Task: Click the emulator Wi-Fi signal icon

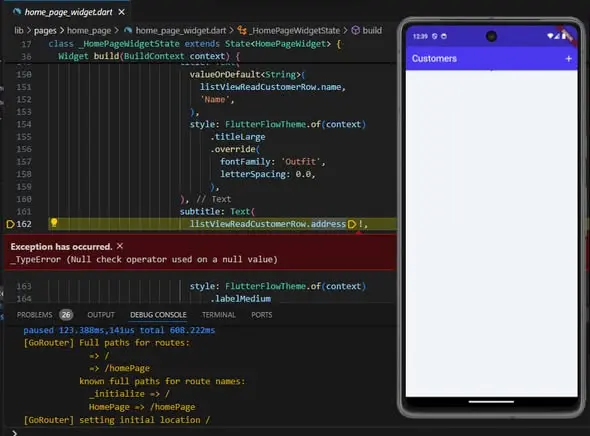Action: (550, 36)
